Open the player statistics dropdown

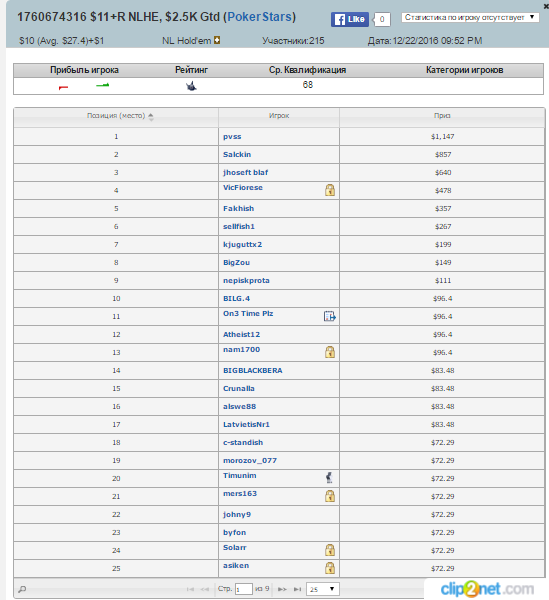tap(470, 17)
